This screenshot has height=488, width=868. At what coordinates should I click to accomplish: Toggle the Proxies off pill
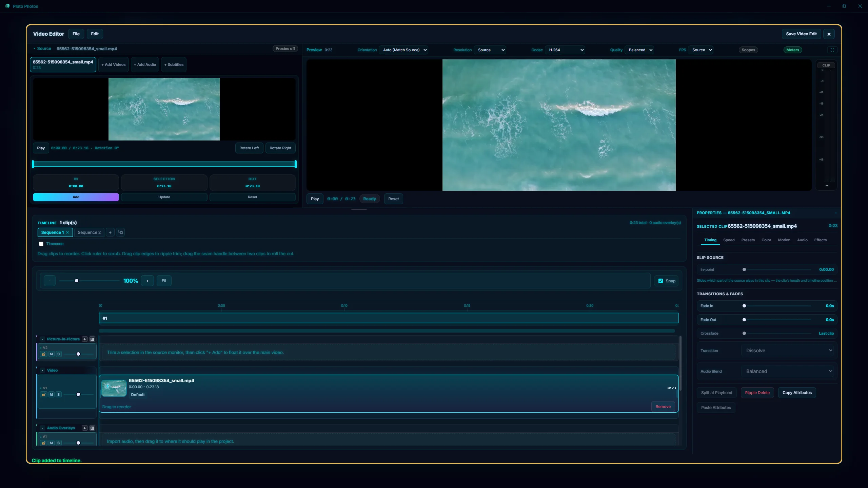tap(285, 49)
